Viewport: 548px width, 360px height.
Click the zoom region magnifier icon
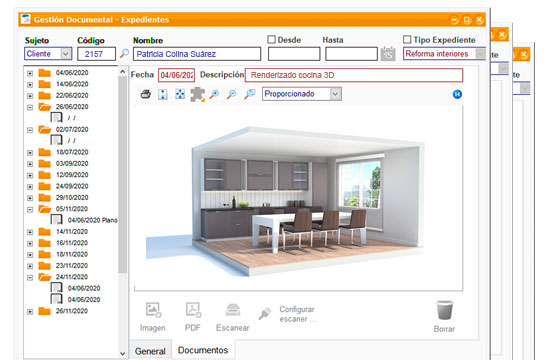tap(250, 94)
